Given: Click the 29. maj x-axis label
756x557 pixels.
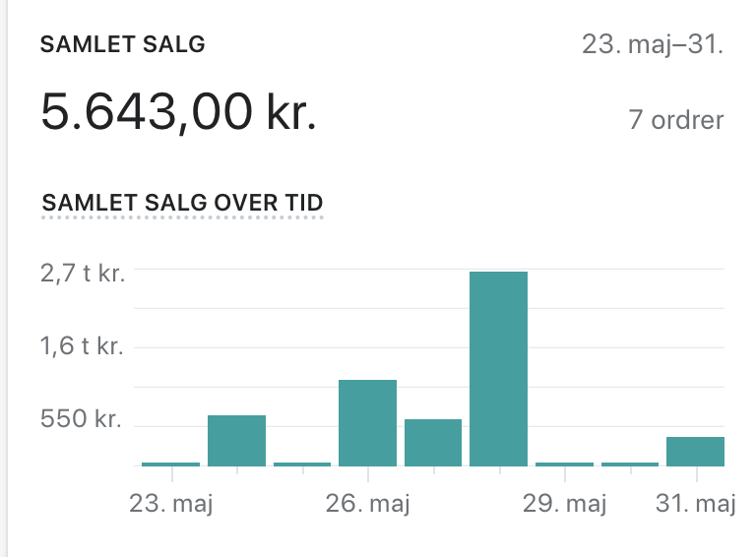Looking at the screenshot, I should pyautogui.click(x=564, y=504).
